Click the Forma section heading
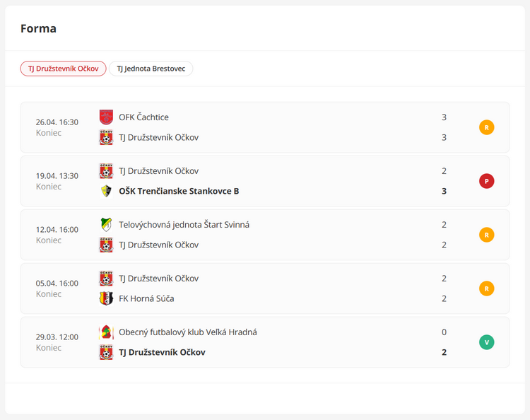Image resolution: width=530 pixels, height=420 pixels. pos(39,28)
